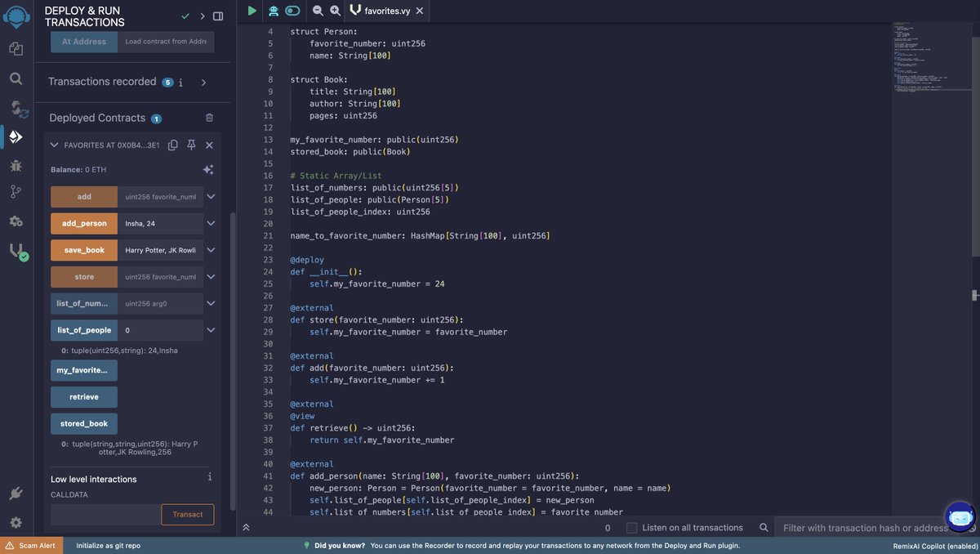This screenshot has height=554, width=980.
Task: Call the add function button
Action: [x=84, y=197]
